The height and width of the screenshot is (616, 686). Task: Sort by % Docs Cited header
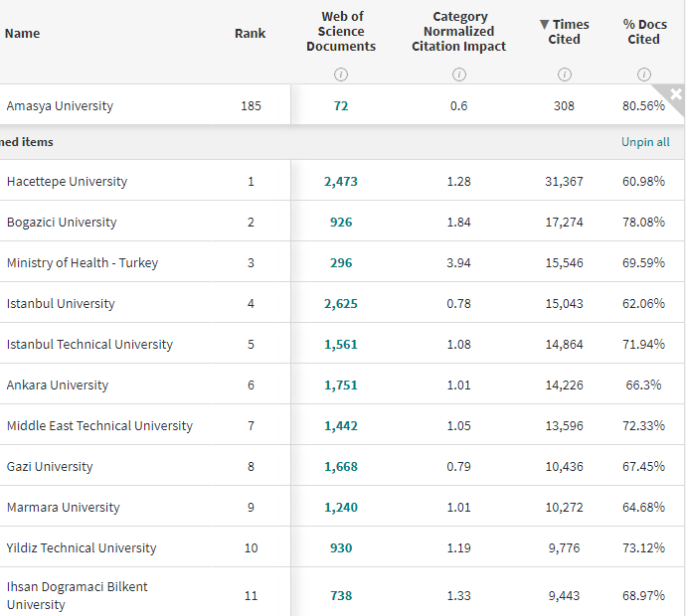tap(643, 32)
